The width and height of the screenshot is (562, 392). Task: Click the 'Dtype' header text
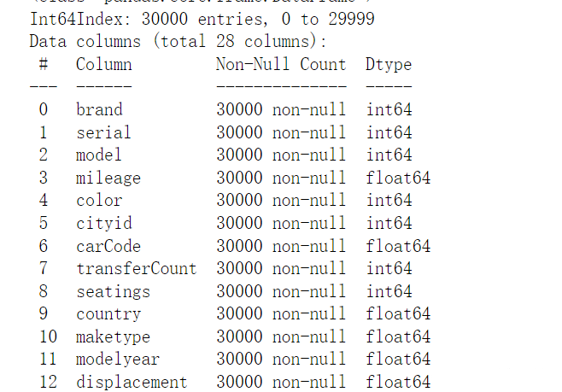(x=389, y=65)
